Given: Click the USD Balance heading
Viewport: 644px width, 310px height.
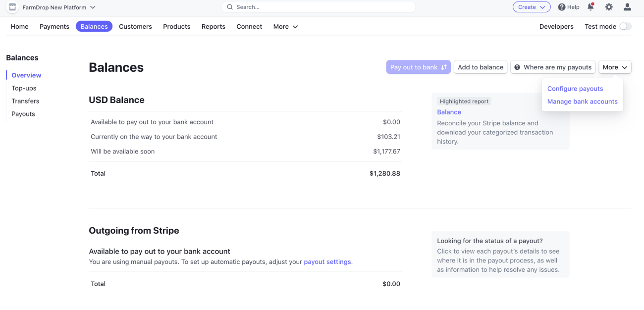Looking at the screenshot, I should (x=116, y=100).
